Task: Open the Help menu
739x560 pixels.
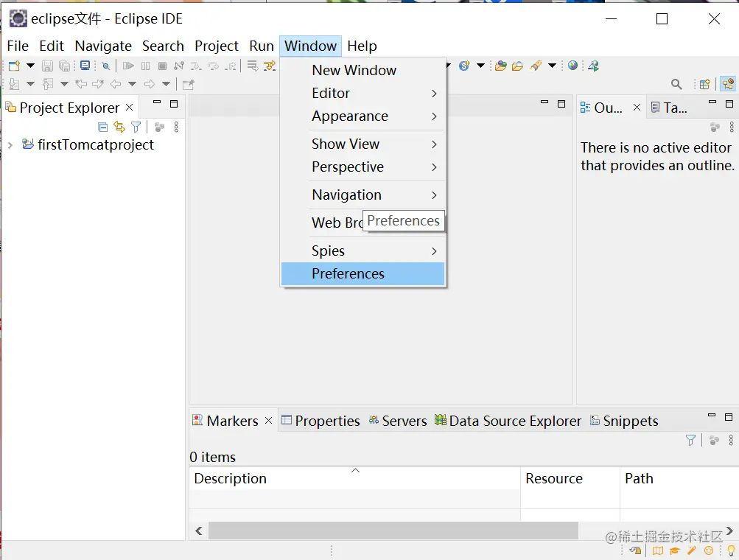Action: (362, 46)
